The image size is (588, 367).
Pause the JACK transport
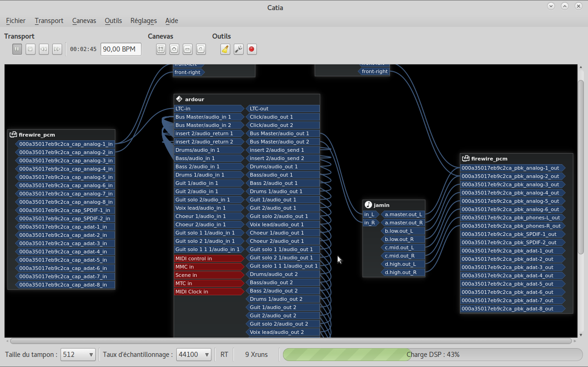(x=17, y=49)
